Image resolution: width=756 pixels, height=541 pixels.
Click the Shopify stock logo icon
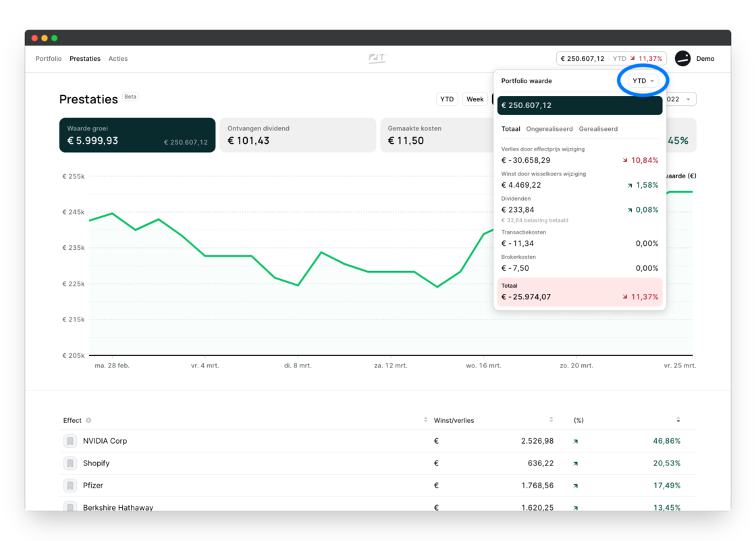[70, 463]
